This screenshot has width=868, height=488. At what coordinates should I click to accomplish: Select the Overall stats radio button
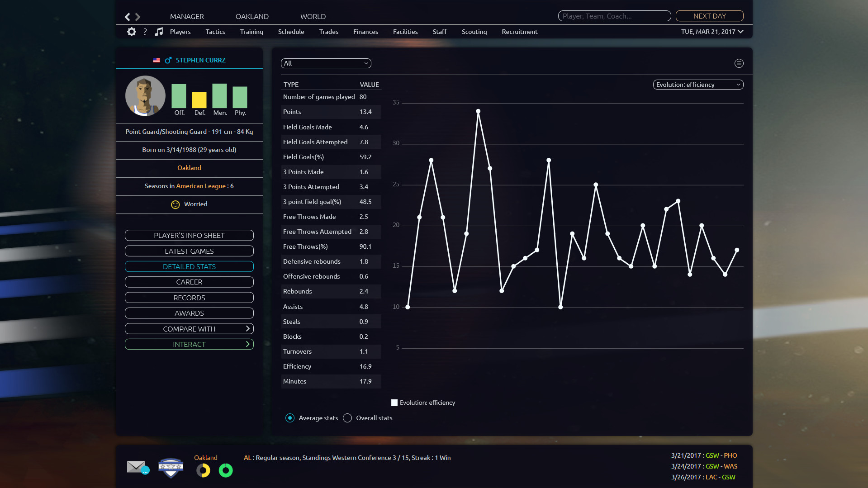347,418
